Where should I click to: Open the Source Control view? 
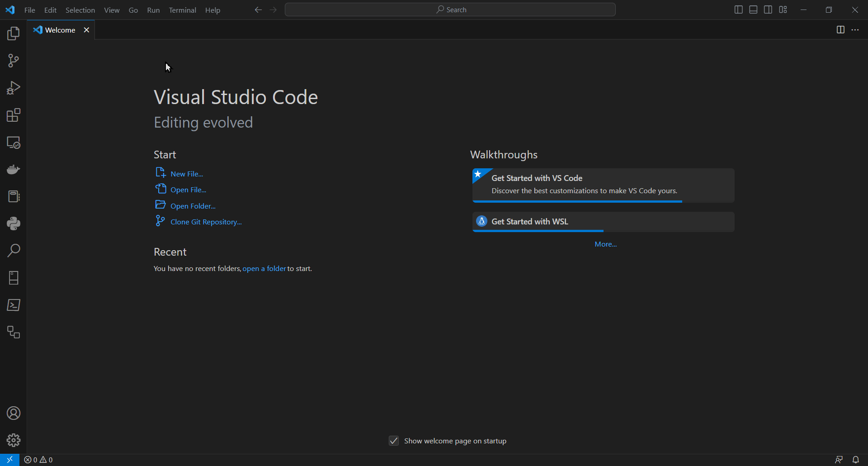14,61
